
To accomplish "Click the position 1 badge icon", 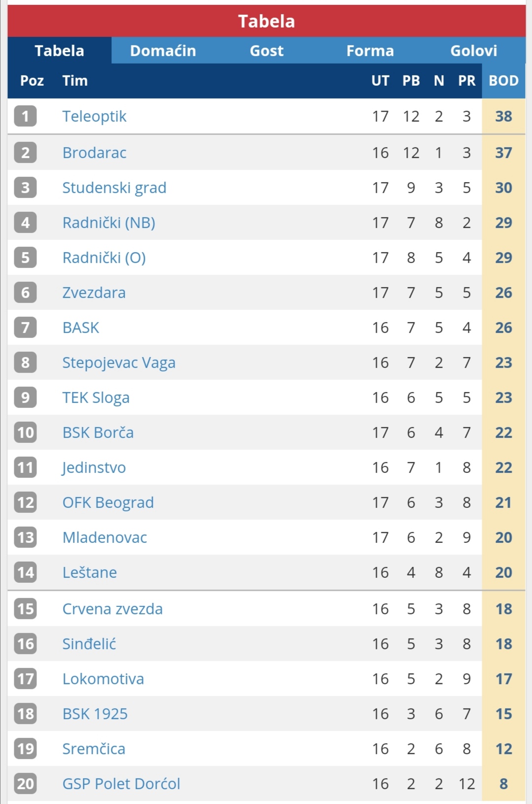I will (25, 116).
